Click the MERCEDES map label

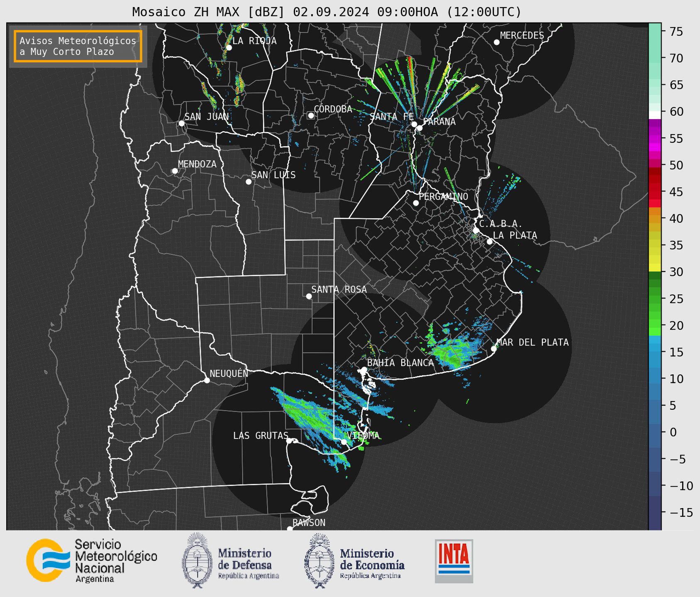click(522, 36)
